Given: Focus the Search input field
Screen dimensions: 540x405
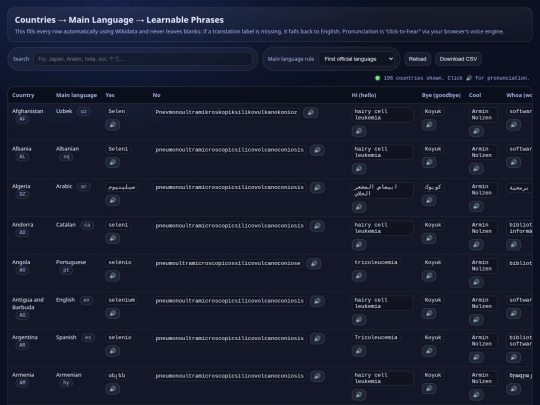Looking at the screenshot, I should [x=143, y=59].
